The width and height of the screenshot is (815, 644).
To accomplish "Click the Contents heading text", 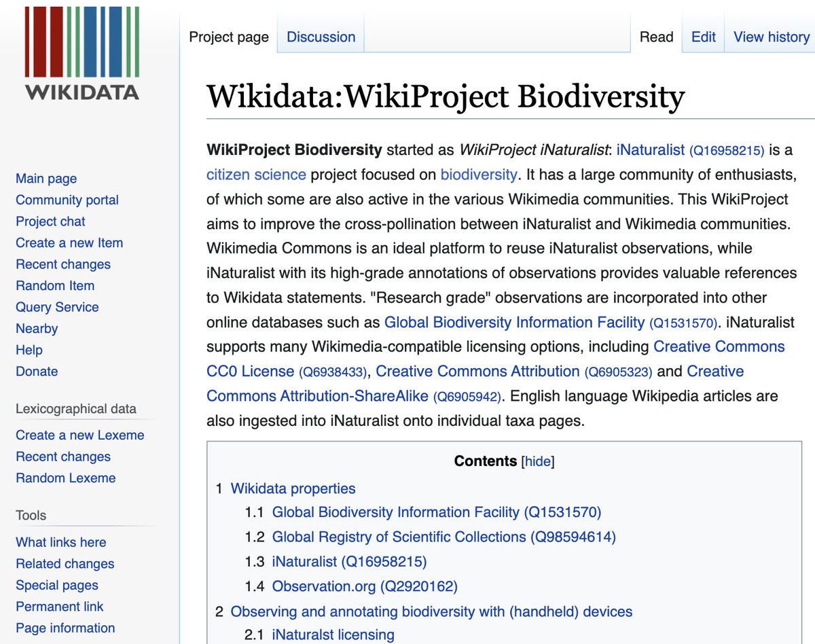I will [486, 461].
